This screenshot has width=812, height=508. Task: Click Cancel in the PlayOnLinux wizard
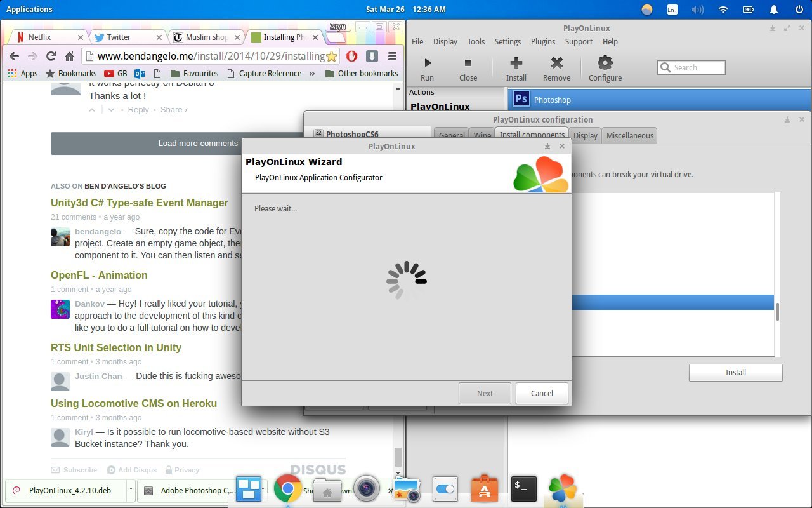coord(542,393)
